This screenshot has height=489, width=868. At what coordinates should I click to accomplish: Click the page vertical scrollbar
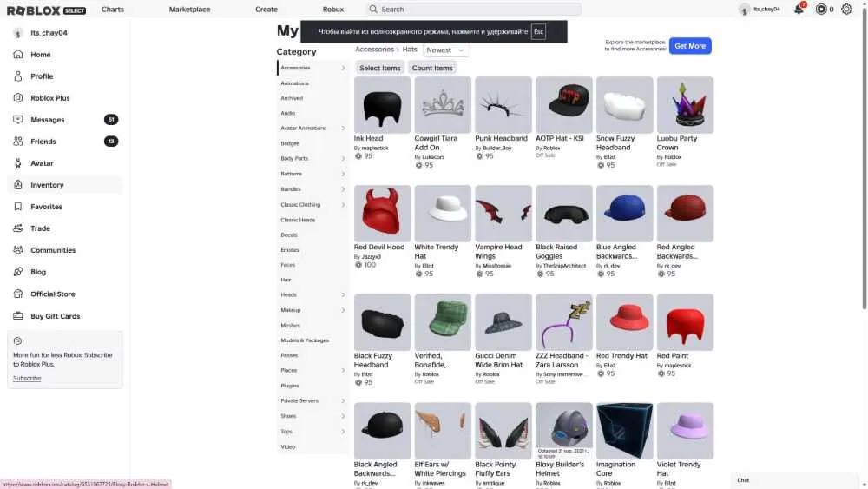(865, 161)
